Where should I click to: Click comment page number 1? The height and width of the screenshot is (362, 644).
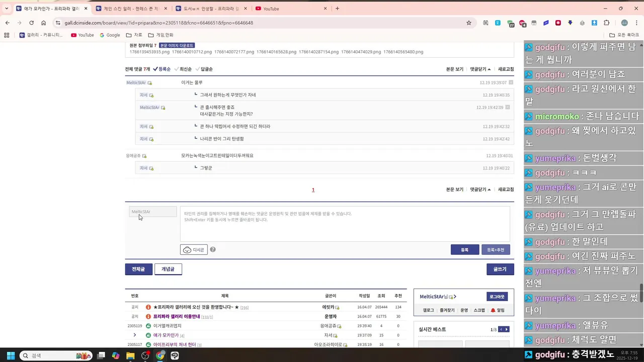point(313,190)
